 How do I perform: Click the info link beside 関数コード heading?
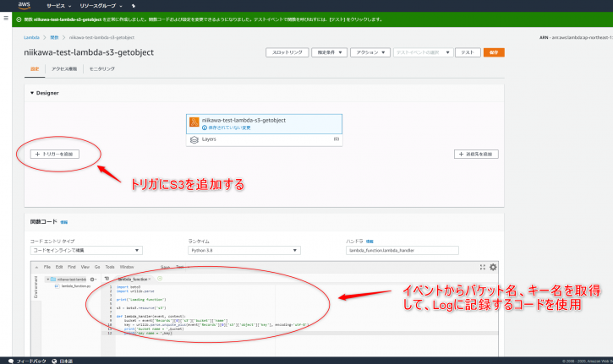click(64, 222)
